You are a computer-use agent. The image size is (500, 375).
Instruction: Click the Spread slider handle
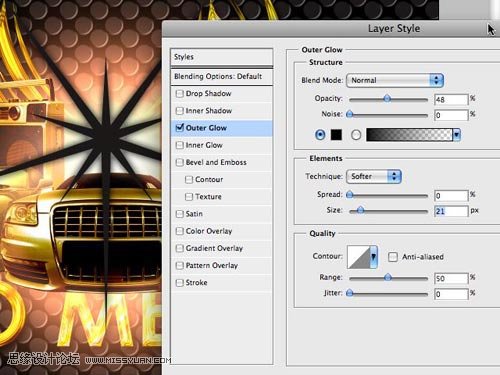pyautogui.click(x=350, y=194)
